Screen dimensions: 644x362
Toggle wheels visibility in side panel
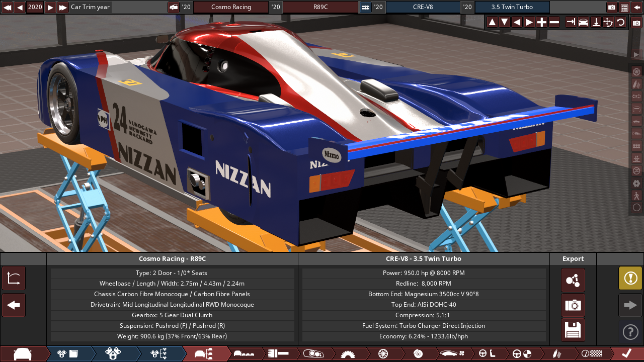click(636, 71)
